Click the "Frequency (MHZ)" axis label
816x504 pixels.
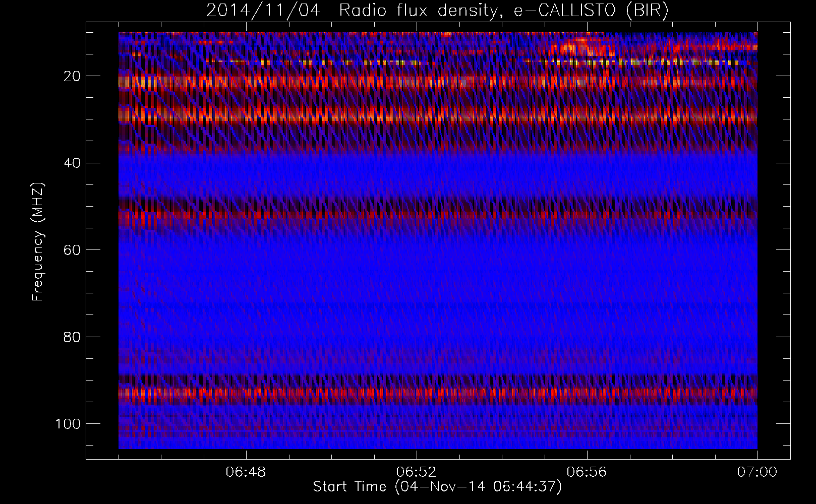click(x=38, y=242)
